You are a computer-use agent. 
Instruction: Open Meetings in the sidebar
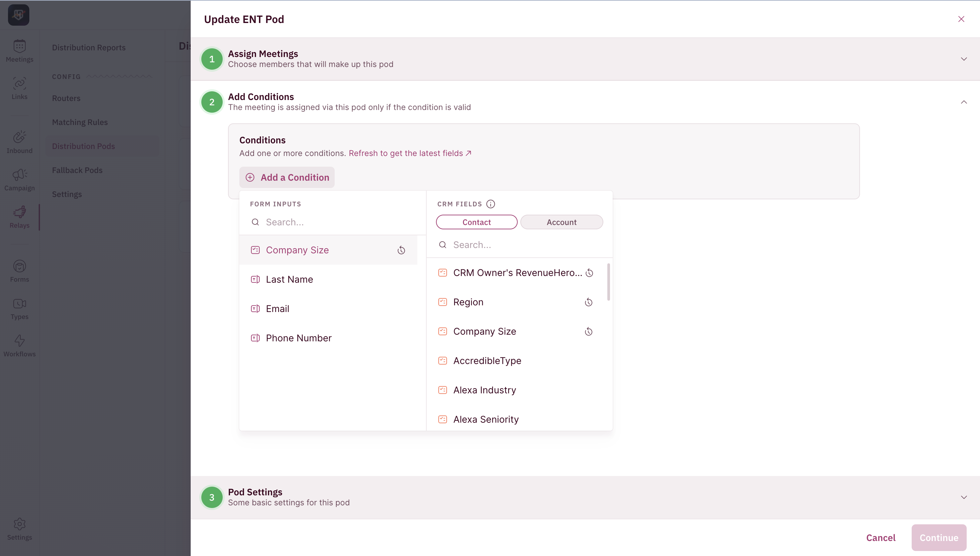19,51
